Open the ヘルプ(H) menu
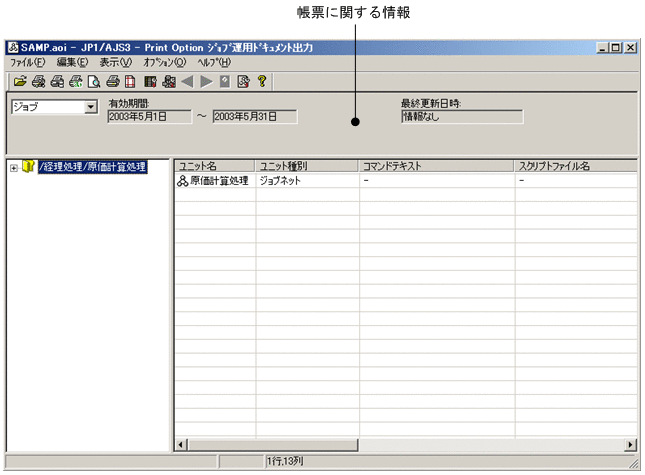Viewport: 645px width, 475px height. (214, 63)
